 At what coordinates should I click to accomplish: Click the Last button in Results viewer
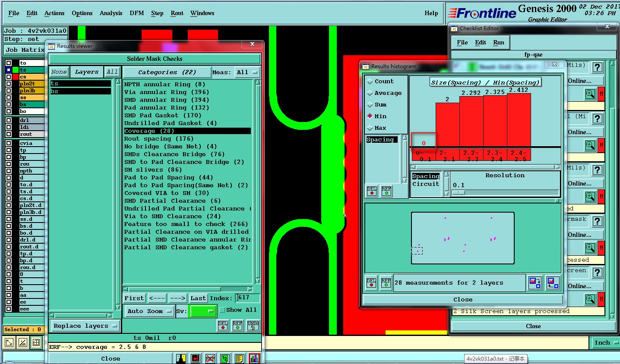point(198,298)
